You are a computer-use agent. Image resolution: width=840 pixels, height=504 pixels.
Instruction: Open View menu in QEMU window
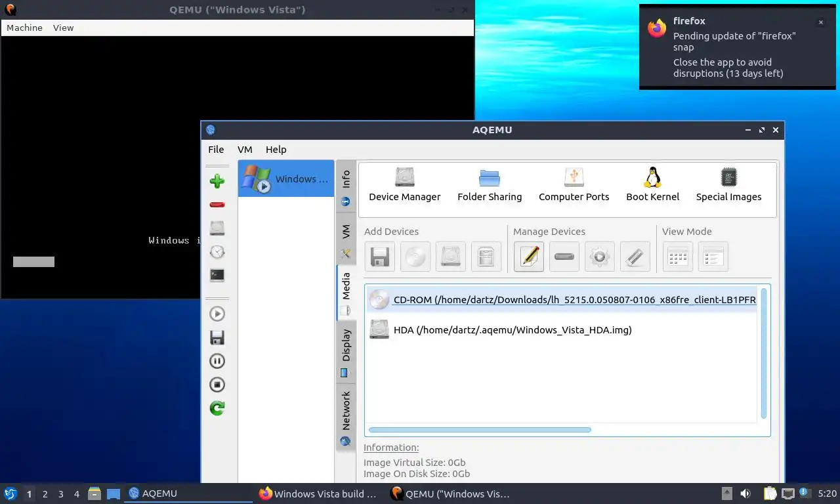click(x=64, y=28)
